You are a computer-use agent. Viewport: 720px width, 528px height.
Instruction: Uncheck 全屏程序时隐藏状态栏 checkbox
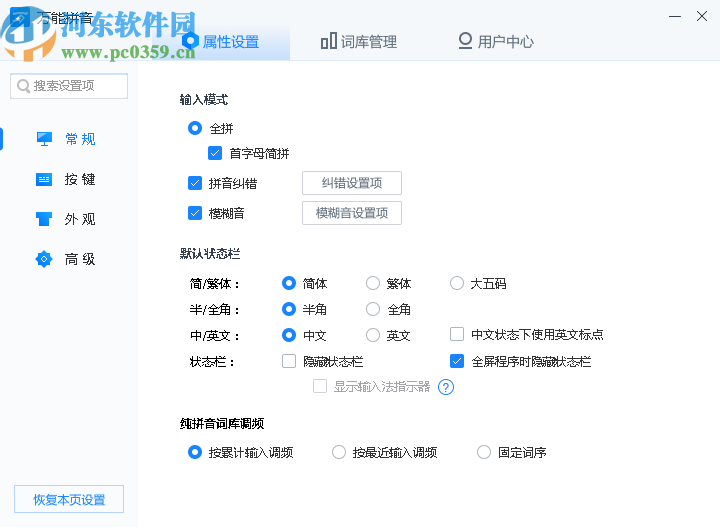[457, 361]
